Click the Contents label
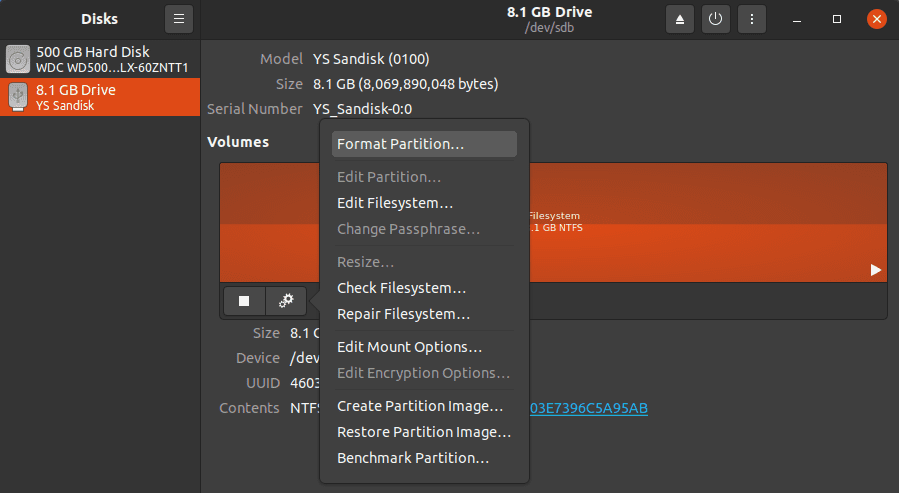Viewport: 899px width, 493px height. coord(249,408)
